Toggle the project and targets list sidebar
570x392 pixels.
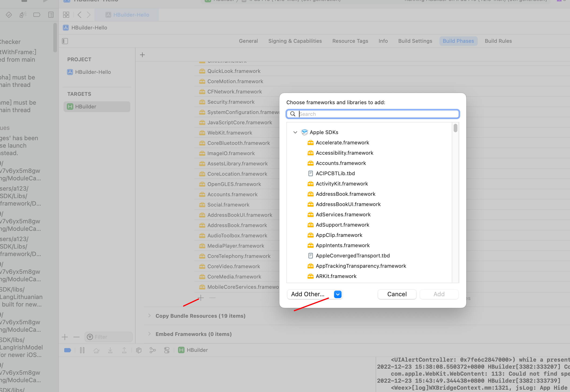point(65,41)
